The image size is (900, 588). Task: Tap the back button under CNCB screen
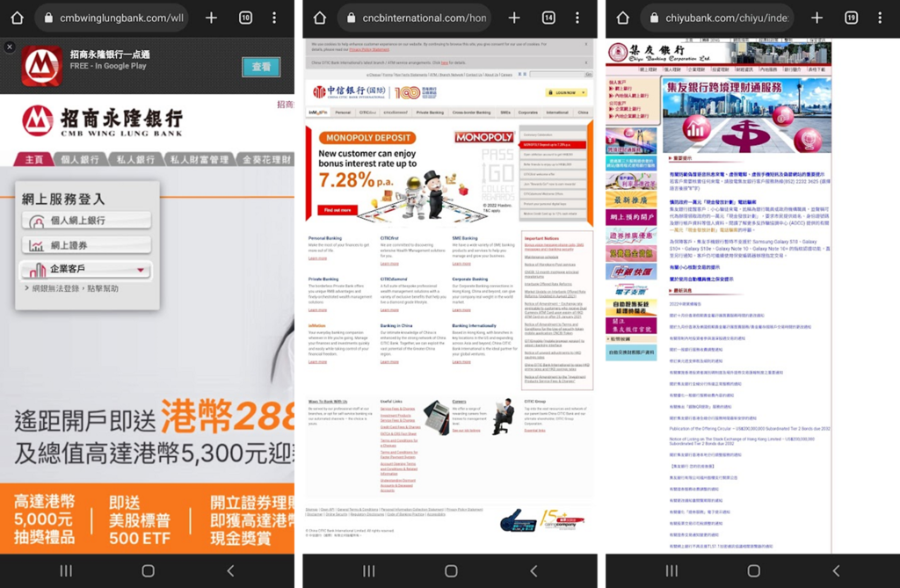click(533, 570)
